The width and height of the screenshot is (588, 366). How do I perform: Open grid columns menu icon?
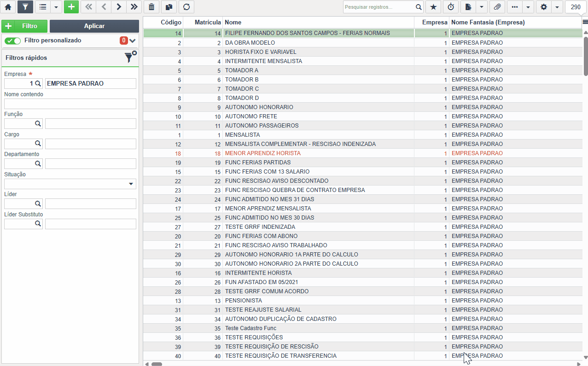tap(585, 22)
